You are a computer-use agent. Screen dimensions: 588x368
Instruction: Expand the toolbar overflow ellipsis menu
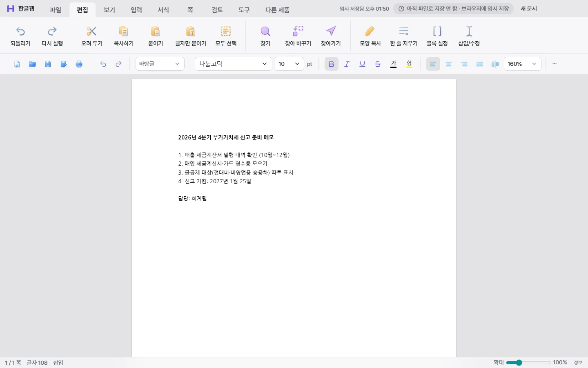click(x=555, y=64)
